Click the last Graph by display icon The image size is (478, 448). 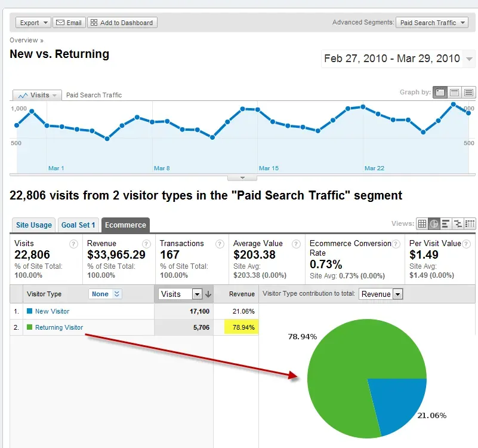coord(469,93)
